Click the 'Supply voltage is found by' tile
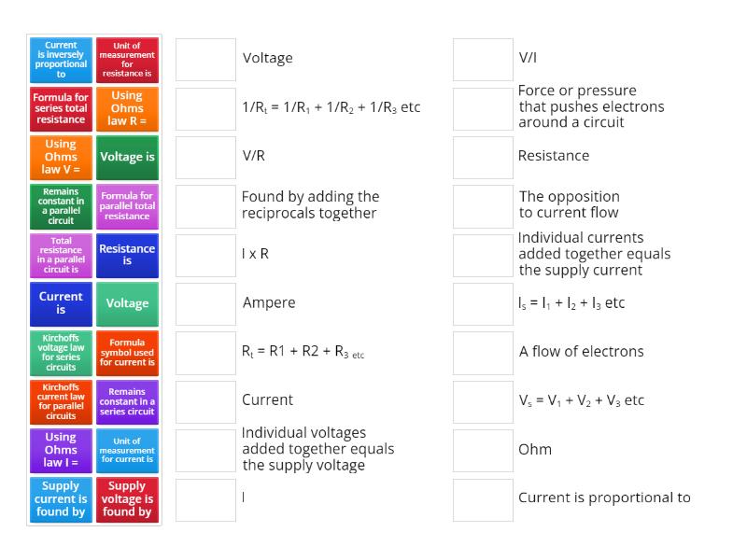This screenshot has width=747, height=560. coord(127,498)
